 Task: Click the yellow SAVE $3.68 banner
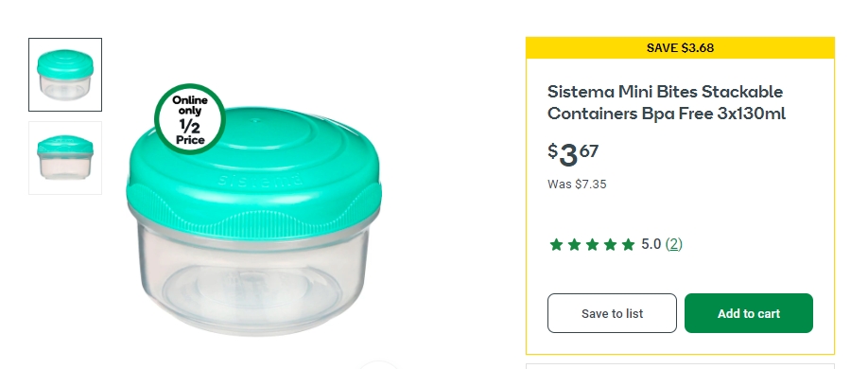(681, 47)
